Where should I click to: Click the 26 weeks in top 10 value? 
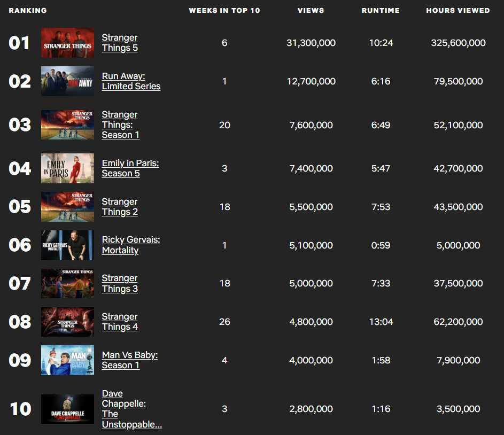[224, 322]
